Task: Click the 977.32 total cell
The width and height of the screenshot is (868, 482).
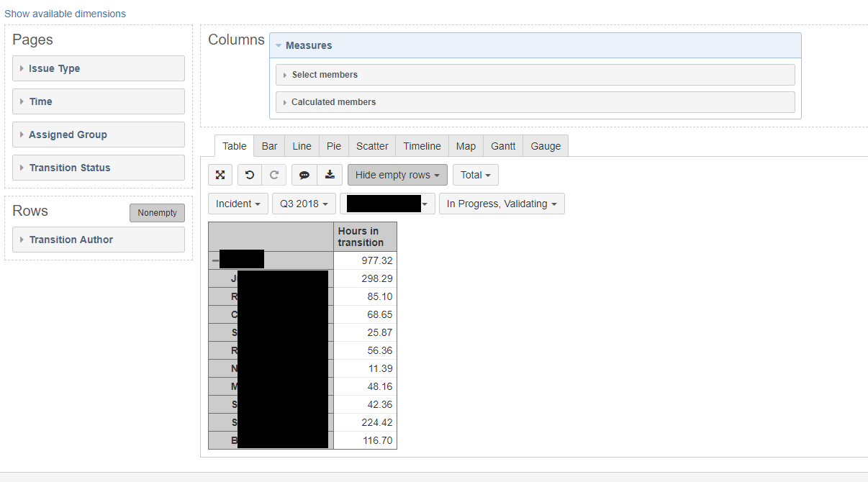Action: [x=365, y=260]
